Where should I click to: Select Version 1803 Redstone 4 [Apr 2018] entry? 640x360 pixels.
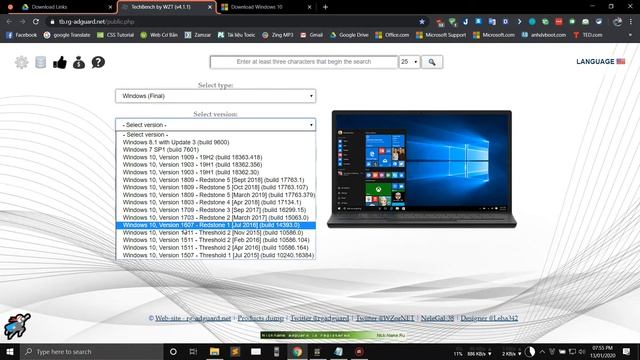click(216, 202)
